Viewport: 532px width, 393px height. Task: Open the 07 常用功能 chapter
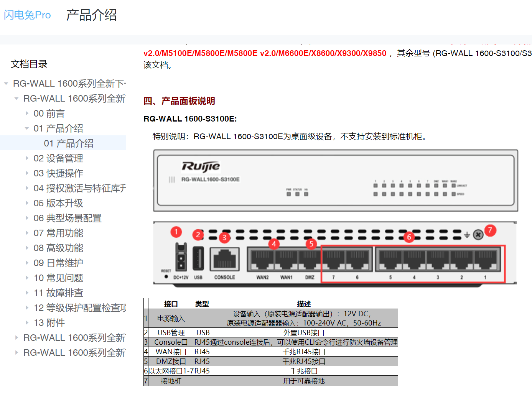point(58,233)
